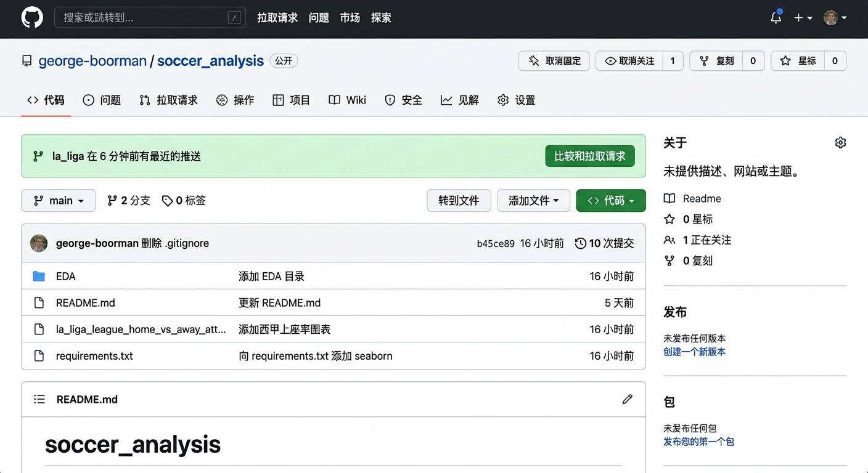
Task: Select the 见解 repository tab
Action: tap(459, 100)
